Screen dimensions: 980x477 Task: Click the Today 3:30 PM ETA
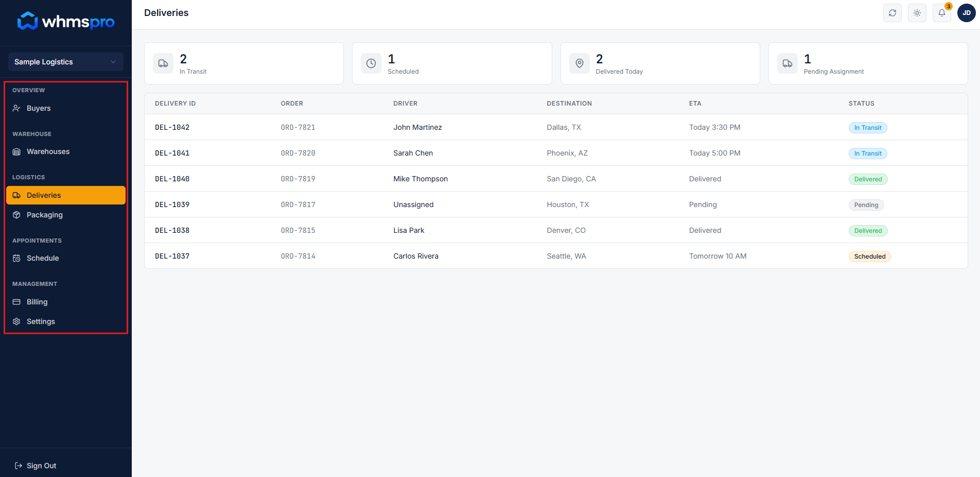(715, 127)
